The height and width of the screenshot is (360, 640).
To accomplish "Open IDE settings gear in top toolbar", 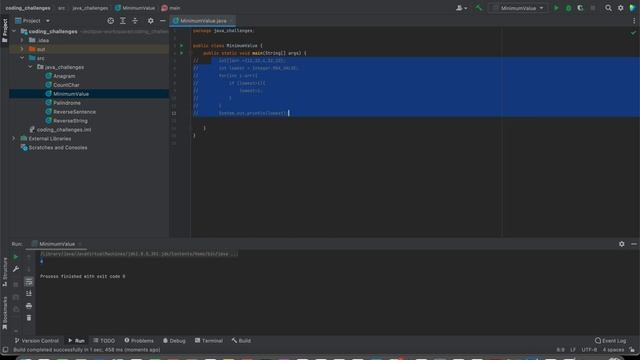I will (620, 8).
